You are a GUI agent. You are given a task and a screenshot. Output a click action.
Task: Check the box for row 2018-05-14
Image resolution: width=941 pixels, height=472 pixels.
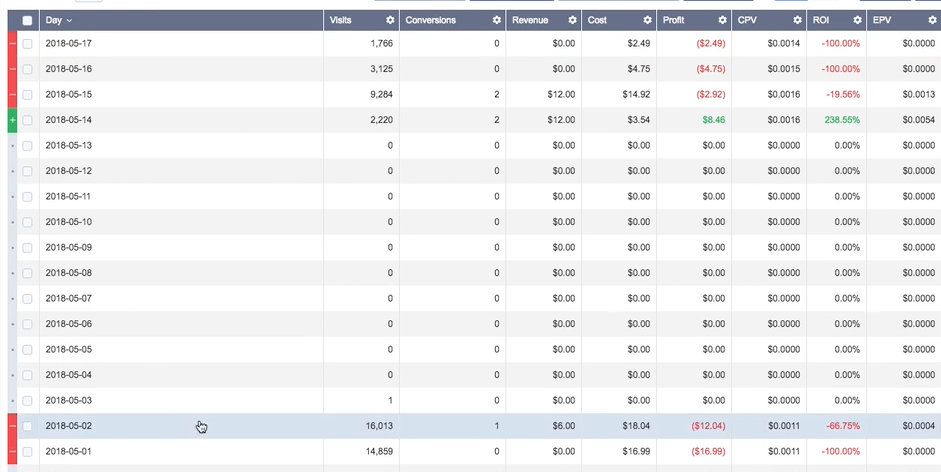(x=27, y=120)
